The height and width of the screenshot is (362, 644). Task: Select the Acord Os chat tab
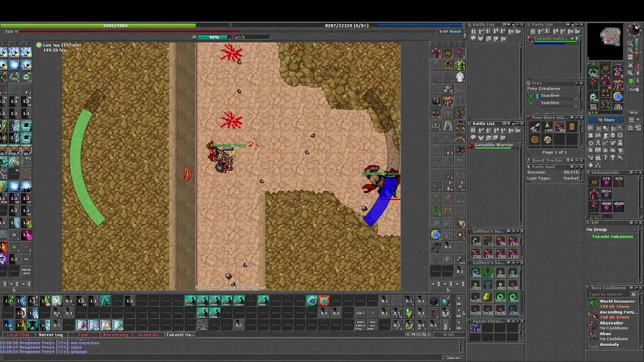pyautogui.click(x=148, y=335)
